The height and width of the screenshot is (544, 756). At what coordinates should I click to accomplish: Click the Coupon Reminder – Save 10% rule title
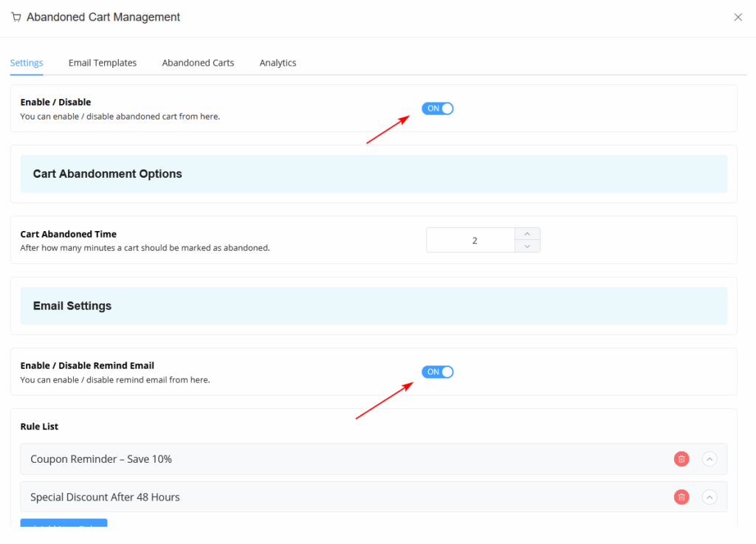101,459
